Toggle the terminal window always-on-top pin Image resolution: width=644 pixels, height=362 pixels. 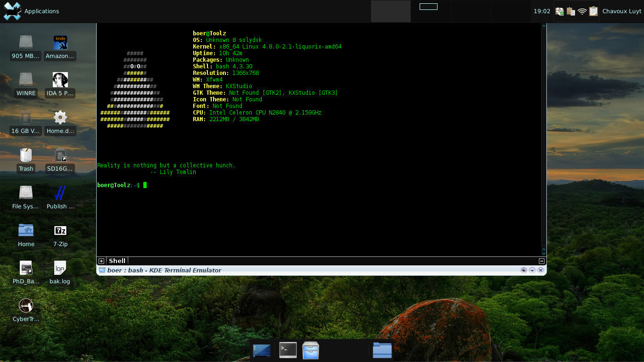(x=523, y=270)
